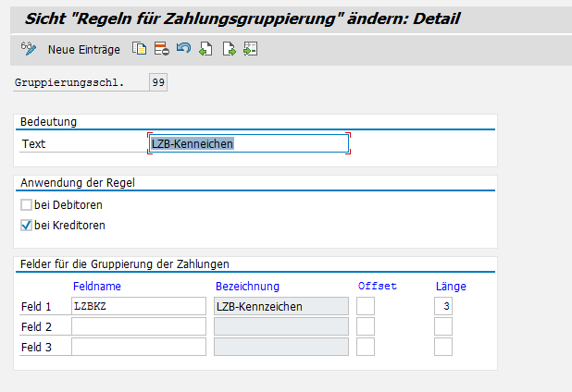Image resolution: width=572 pixels, height=392 pixels.
Task: Click the delete entry icon
Action: 161,49
